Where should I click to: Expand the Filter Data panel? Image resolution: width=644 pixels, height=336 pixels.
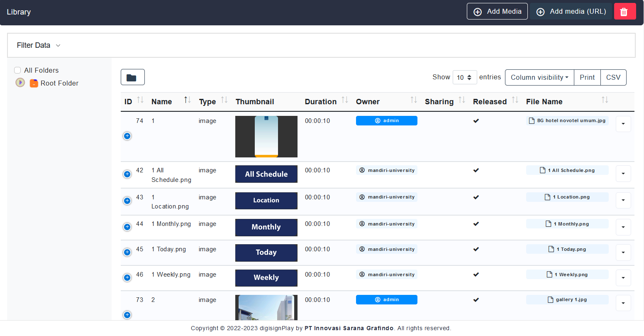(39, 45)
